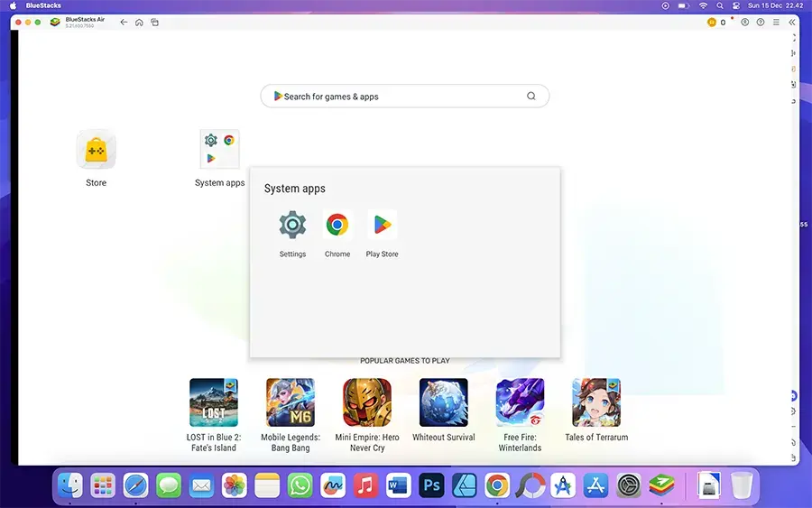Open Mail from the Dock
812x508 pixels.
pos(201,485)
